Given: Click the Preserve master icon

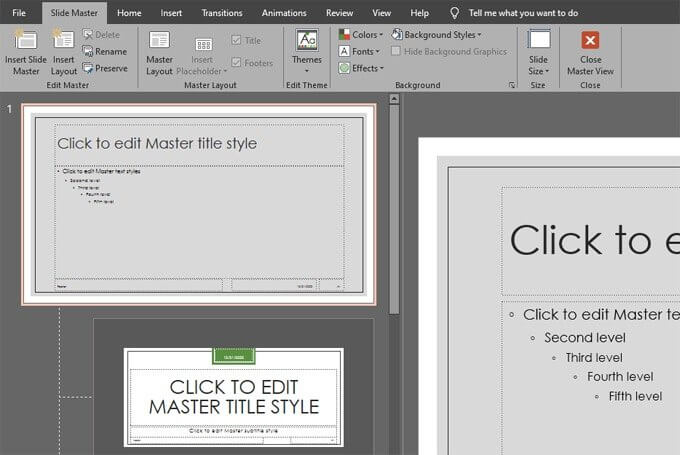Looking at the screenshot, I should (x=90, y=68).
